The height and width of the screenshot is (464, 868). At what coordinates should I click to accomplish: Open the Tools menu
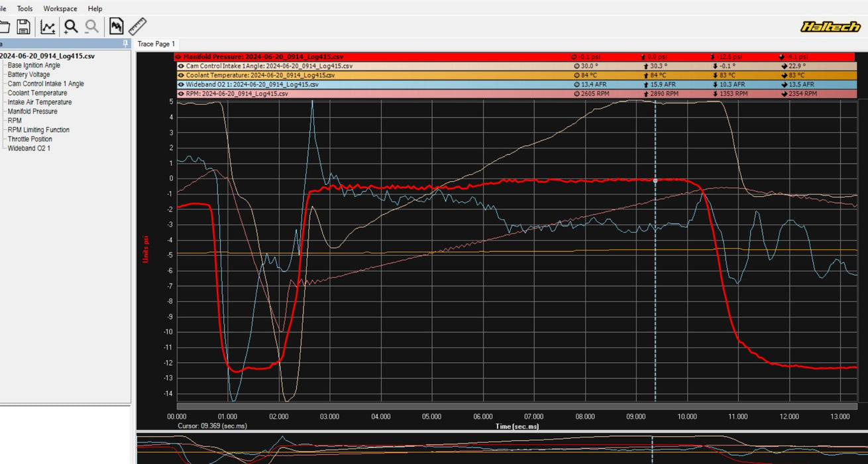click(25, 9)
